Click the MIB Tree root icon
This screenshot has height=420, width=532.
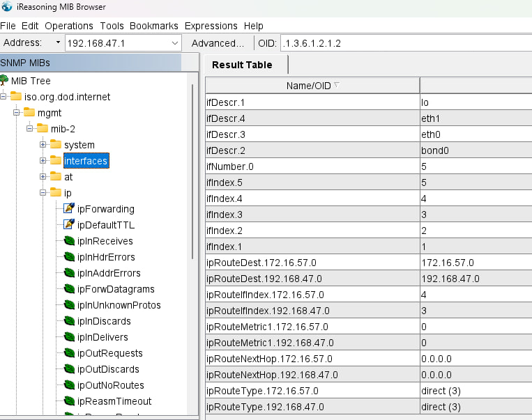click(5, 81)
